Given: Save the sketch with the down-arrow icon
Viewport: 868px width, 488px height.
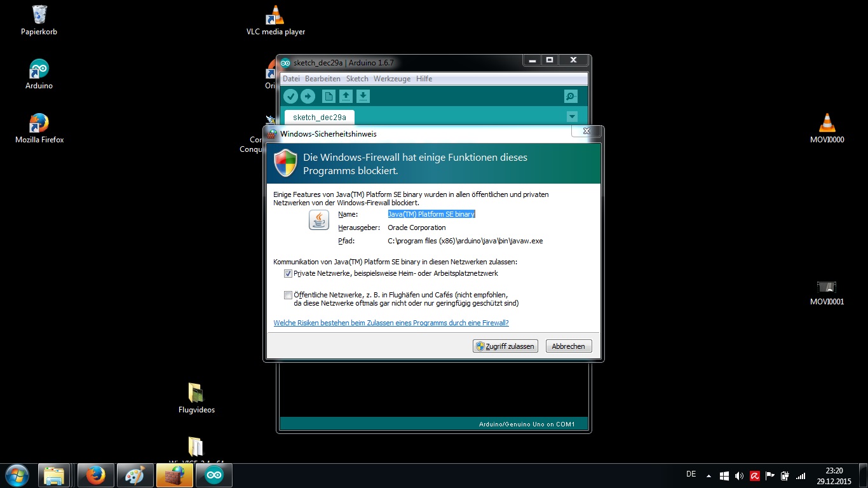Looking at the screenshot, I should point(363,97).
